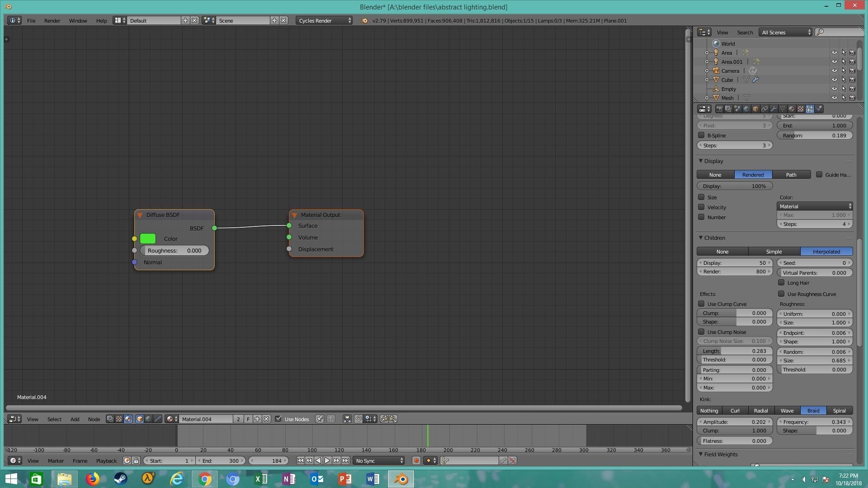Open the Cycles Render engine dropdown

pos(324,21)
